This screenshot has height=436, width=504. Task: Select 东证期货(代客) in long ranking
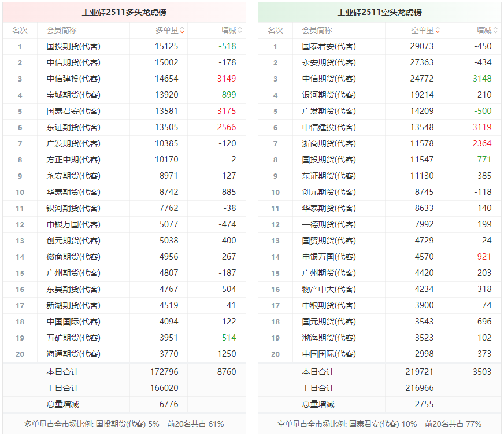point(73,127)
